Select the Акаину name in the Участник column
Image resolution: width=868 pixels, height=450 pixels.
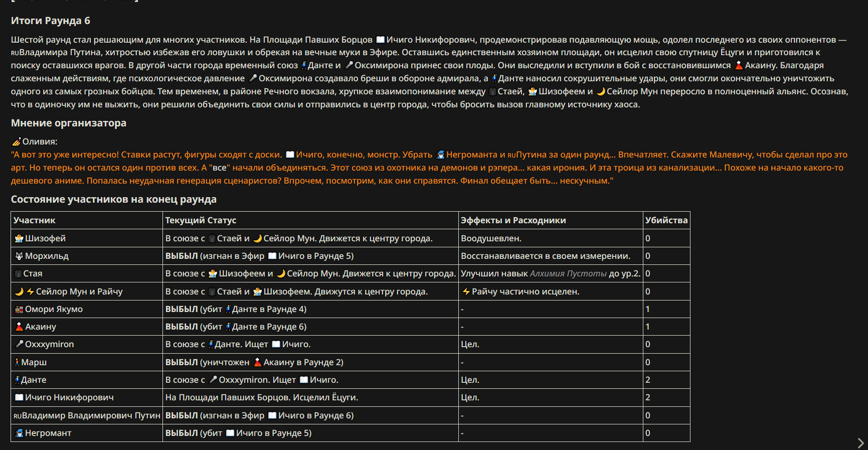41,327
